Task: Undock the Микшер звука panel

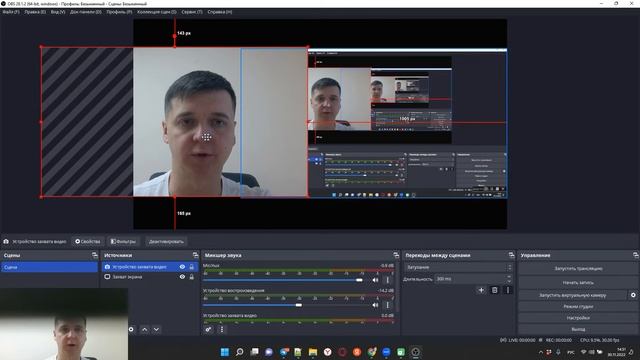Action: [x=396, y=255]
